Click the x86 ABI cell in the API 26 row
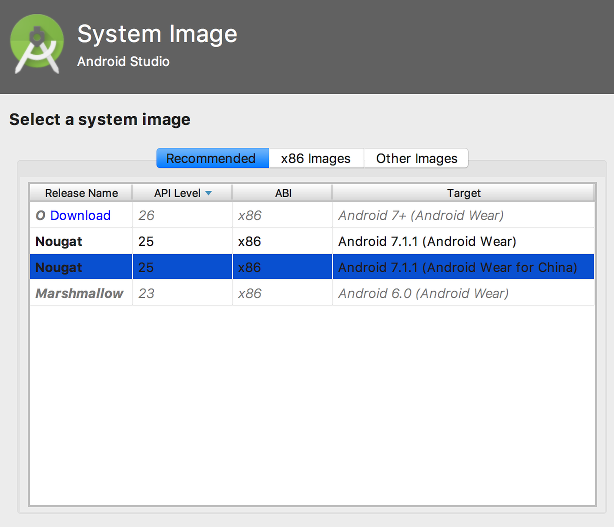Screen dimensions: 614x527 point(282,215)
